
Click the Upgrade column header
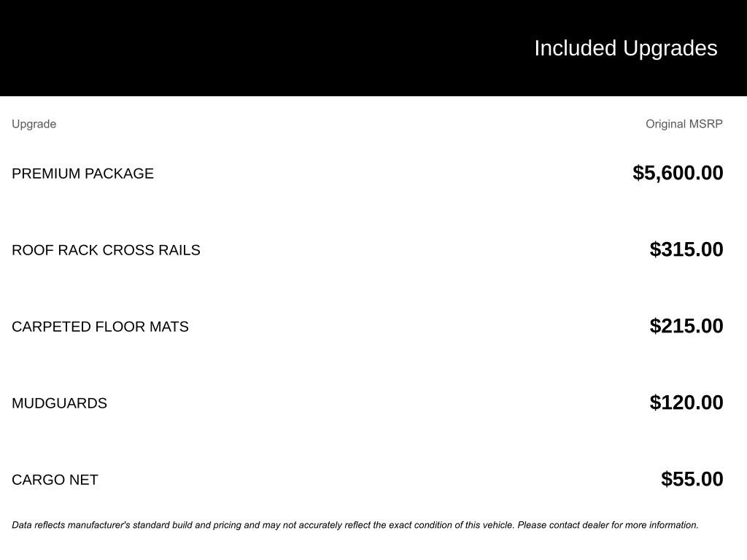click(34, 124)
